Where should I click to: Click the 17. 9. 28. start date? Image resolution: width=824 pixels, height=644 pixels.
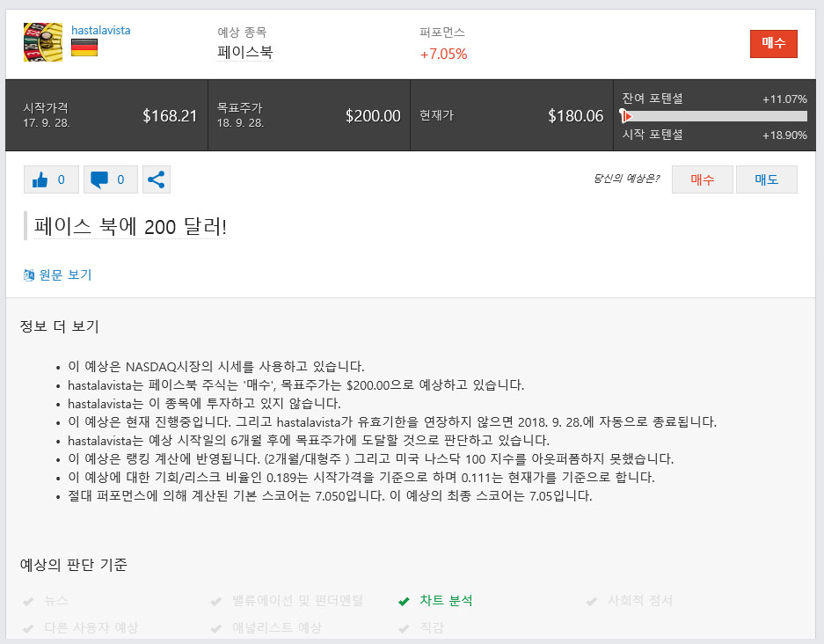[x=47, y=123]
